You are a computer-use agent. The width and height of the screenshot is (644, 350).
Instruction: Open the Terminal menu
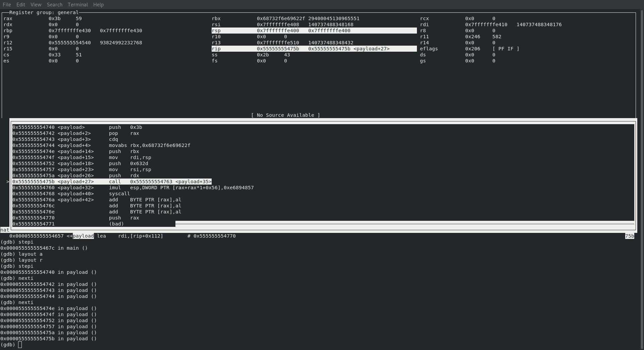(x=78, y=5)
